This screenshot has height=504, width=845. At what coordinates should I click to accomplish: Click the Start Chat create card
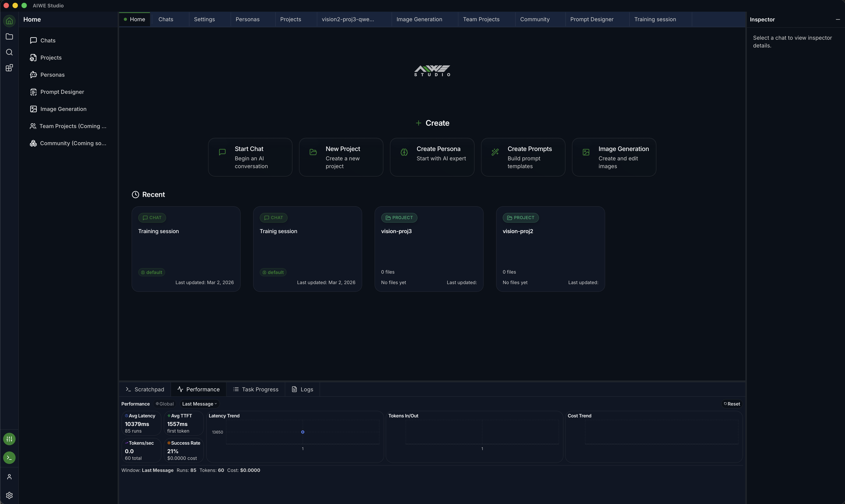tap(250, 157)
